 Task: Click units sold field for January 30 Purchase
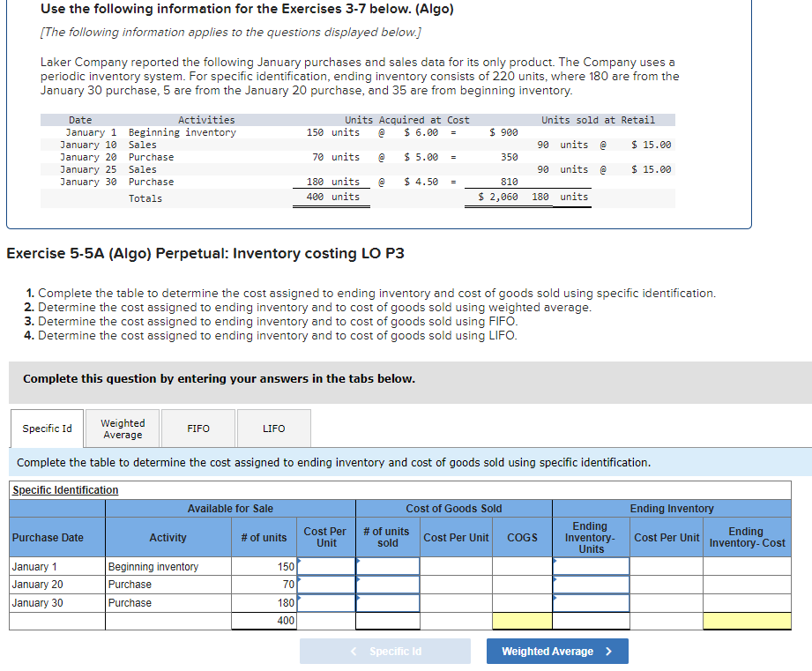pyautogui.click(x=388, y=603)
